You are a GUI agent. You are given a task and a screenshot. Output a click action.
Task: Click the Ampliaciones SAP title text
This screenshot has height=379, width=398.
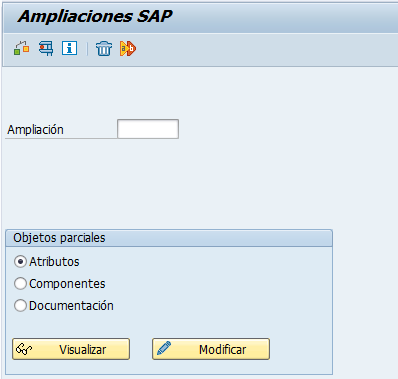pyautogui.click(x=95, y=16)
